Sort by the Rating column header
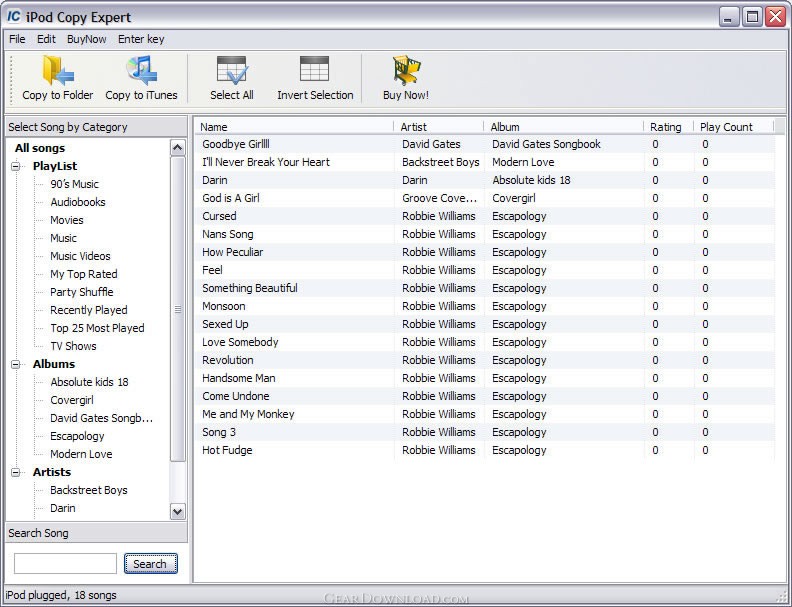 [x=668, y=127]
